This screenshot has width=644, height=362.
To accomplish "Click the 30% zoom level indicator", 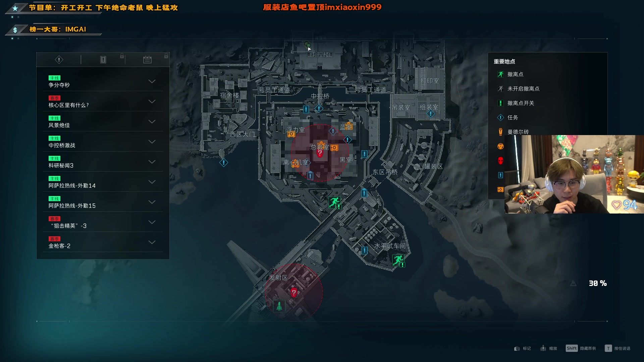I will pos(598,284).
